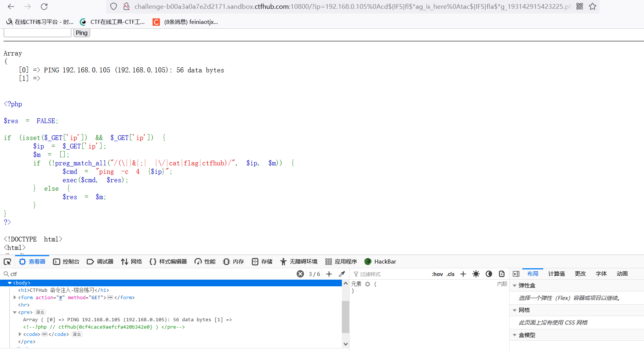Click the 溢出 badge on code element
Screen dimensions: 644x351
pyautogui.click(x=77, y=334)
